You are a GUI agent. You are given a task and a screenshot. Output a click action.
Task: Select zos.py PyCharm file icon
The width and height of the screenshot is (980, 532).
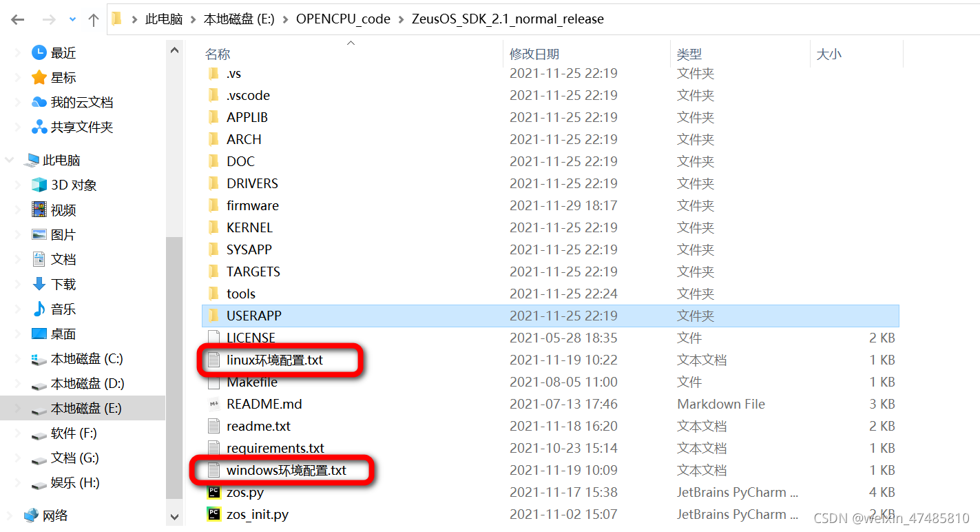(x=213, y=492)
